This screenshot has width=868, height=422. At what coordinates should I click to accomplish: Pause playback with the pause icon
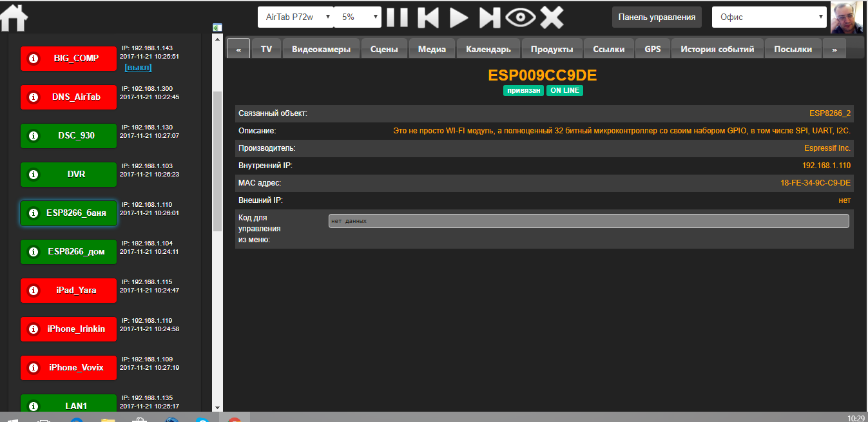397,17
